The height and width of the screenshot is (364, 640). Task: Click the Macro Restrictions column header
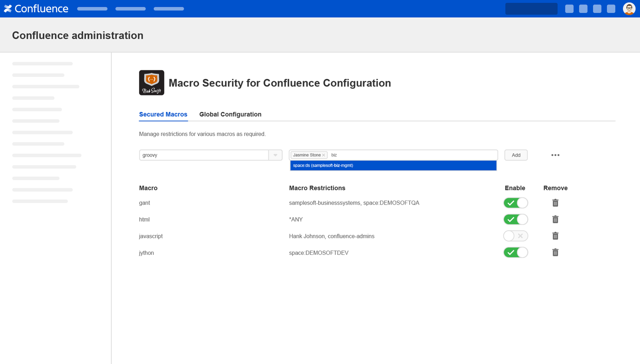click(x=317, y=188)
